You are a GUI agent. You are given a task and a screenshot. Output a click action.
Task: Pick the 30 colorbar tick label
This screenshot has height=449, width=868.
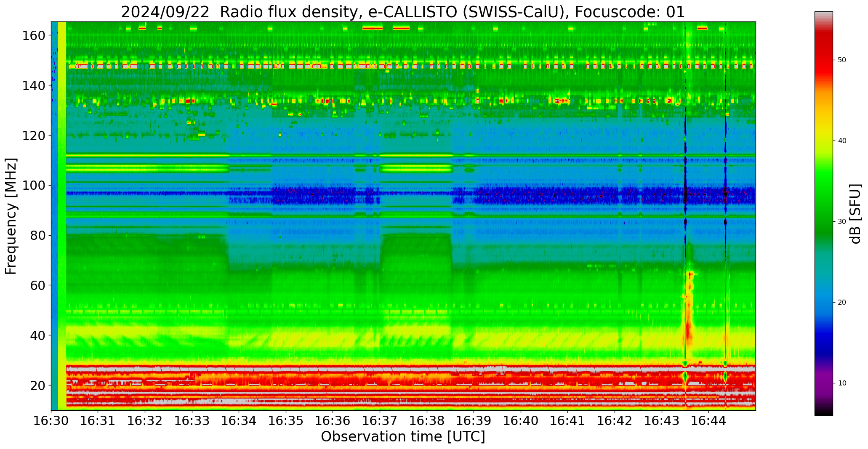(x=842, y=221)
